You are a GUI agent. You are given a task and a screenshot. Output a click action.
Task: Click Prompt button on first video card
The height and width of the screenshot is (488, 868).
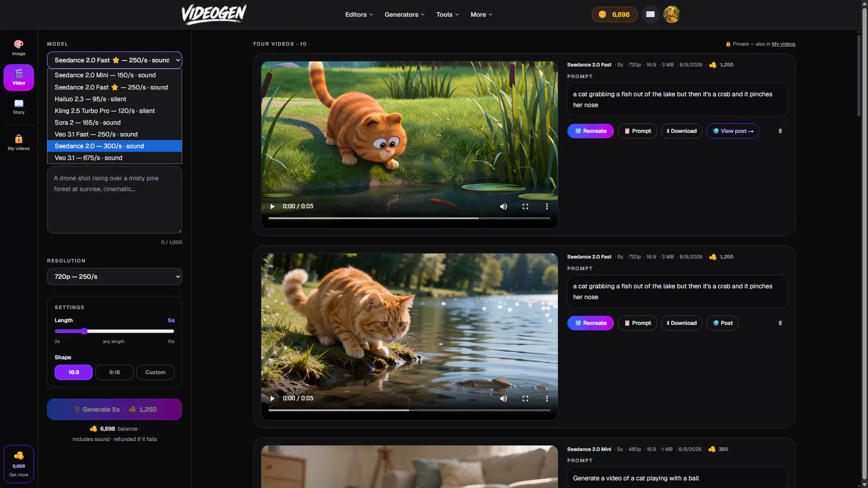(637, 131)
